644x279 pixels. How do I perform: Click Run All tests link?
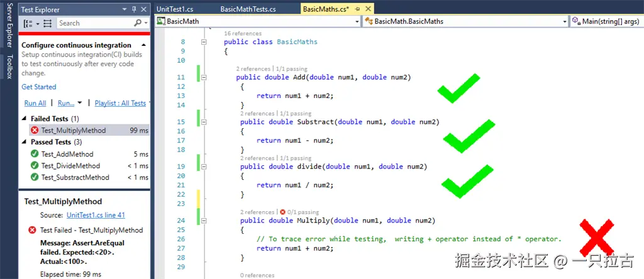pos(35,104)
